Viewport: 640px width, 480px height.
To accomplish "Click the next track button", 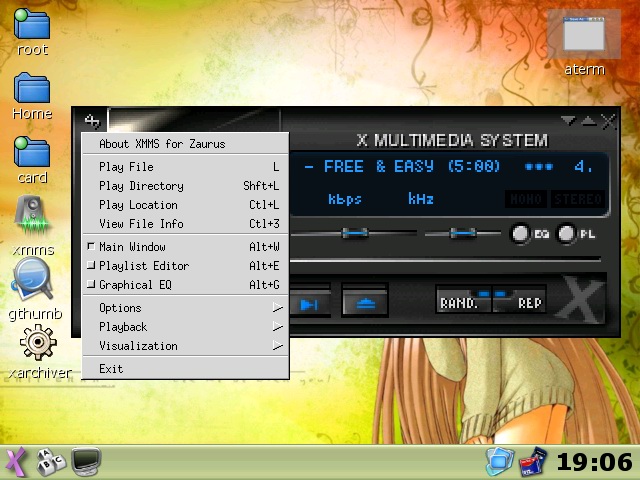I will click(310, 303).
